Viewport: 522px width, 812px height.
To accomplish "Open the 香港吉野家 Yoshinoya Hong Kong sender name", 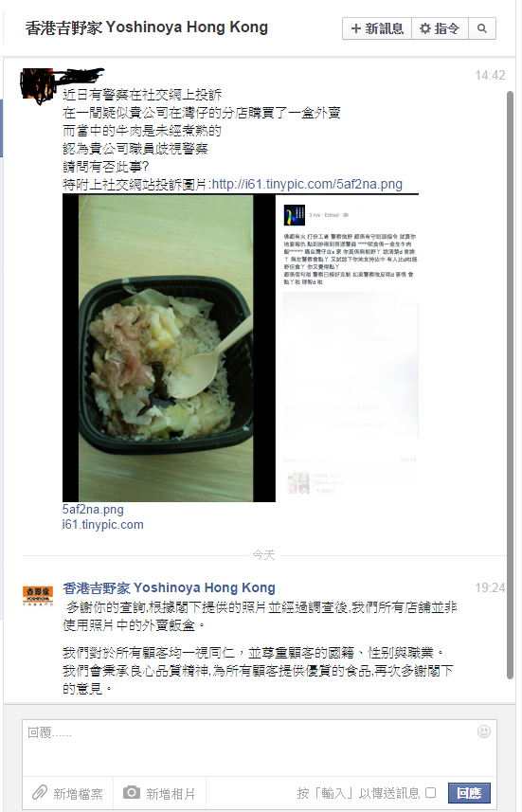I will 169,587.
